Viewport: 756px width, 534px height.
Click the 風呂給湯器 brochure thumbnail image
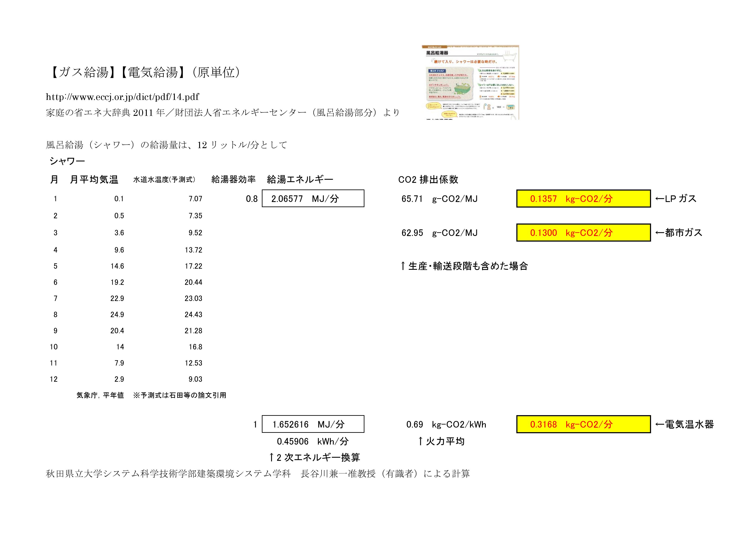(x=470, y=82)
